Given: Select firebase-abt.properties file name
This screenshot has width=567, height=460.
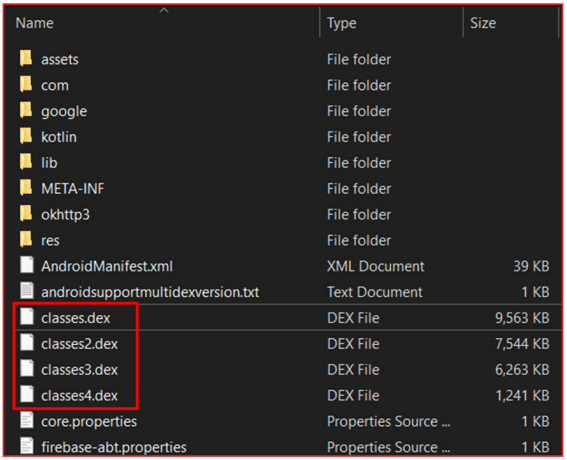Looking at the screenshot, I should [x=114, y=447].
